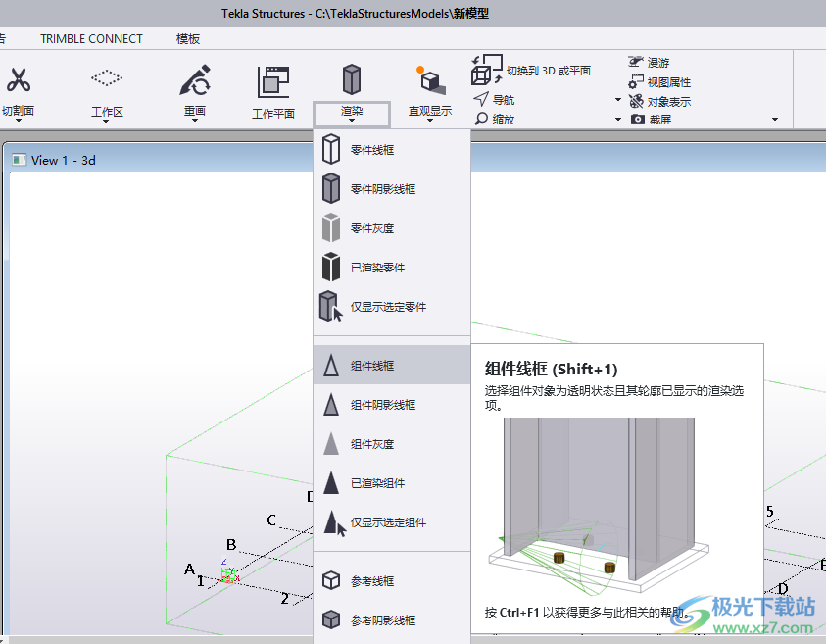
Task: Choose 仅显示选定组件 from render menu
Action: [391, 522]
